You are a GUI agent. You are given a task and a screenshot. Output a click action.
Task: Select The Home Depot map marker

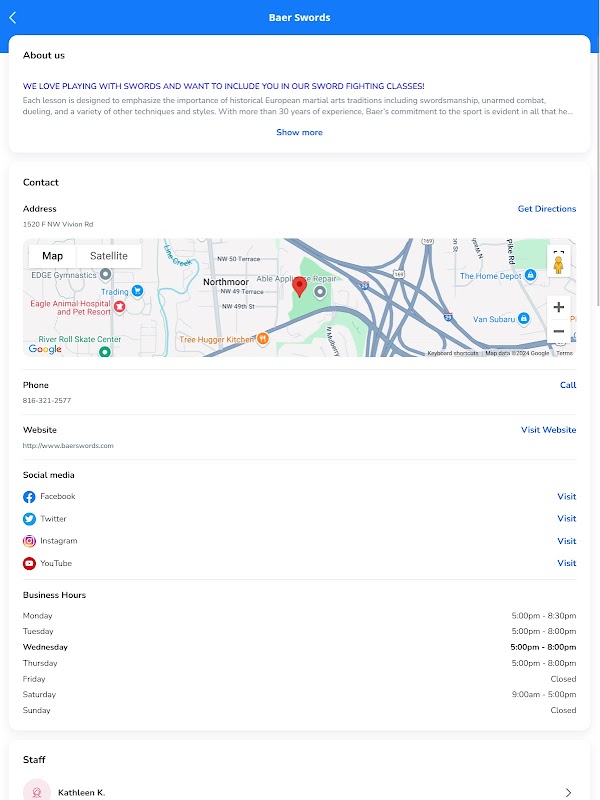click(531, 275)
